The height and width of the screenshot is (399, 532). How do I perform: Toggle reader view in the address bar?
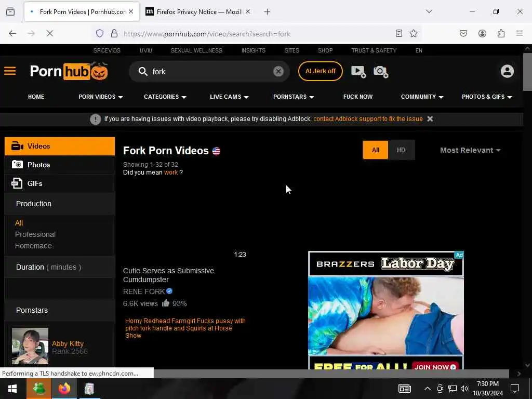coord(399,33)
